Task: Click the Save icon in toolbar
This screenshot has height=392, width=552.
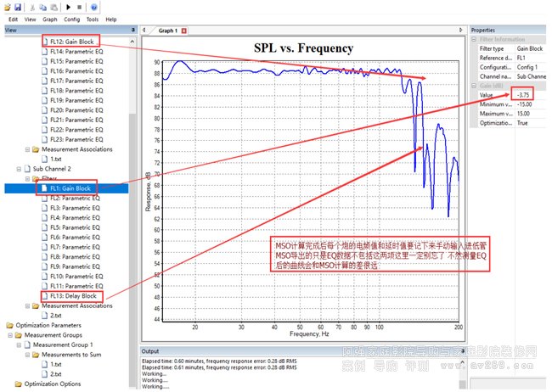Action: [x=18, y=7]
